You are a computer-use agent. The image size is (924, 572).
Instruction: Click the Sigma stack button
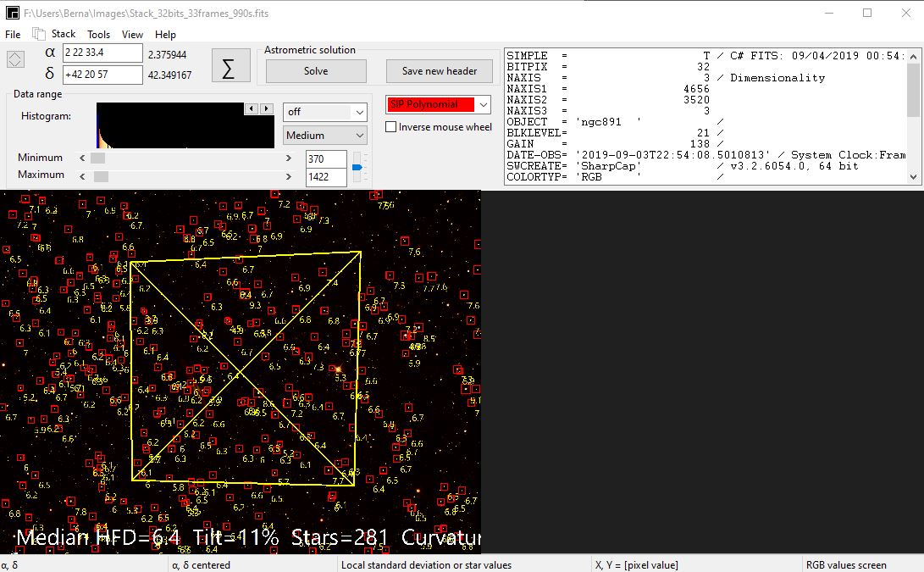point(230,66)
